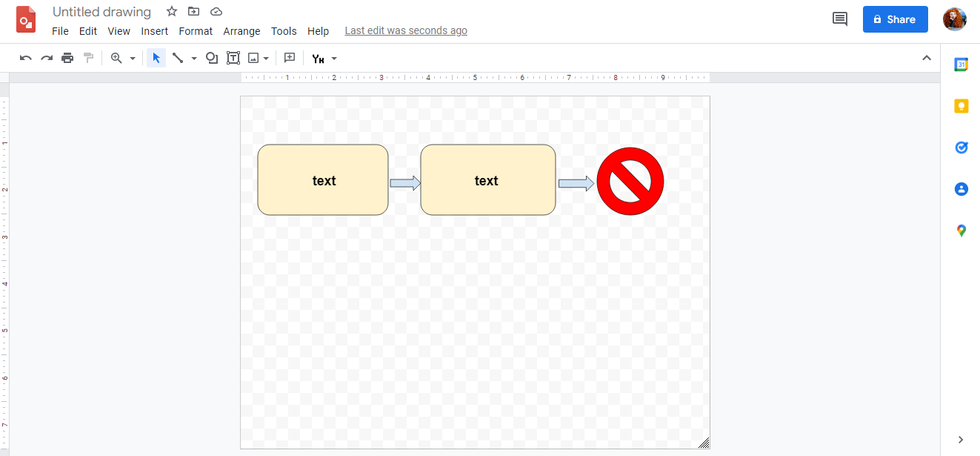Activate the Select arrow cursor tool
This screenshot has width=980, height=456.
156,58
